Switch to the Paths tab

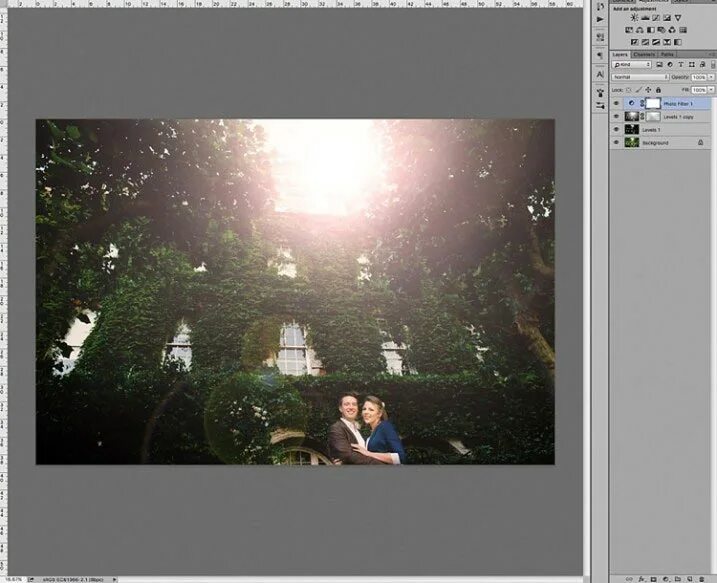point(667,54)
